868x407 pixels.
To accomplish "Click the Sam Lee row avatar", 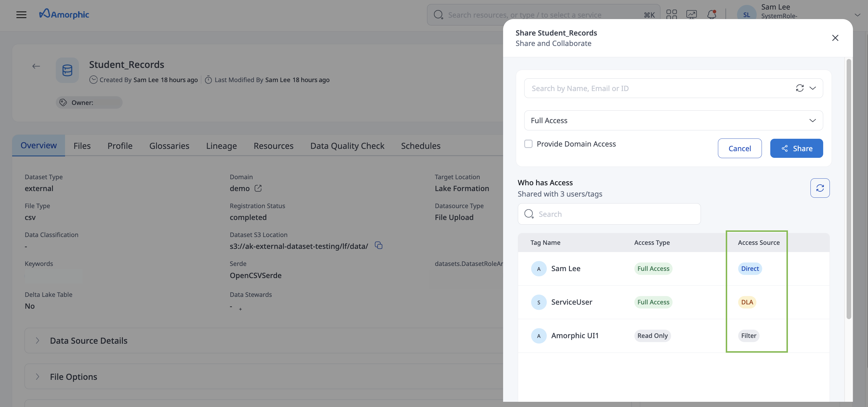I will (538, 269).
